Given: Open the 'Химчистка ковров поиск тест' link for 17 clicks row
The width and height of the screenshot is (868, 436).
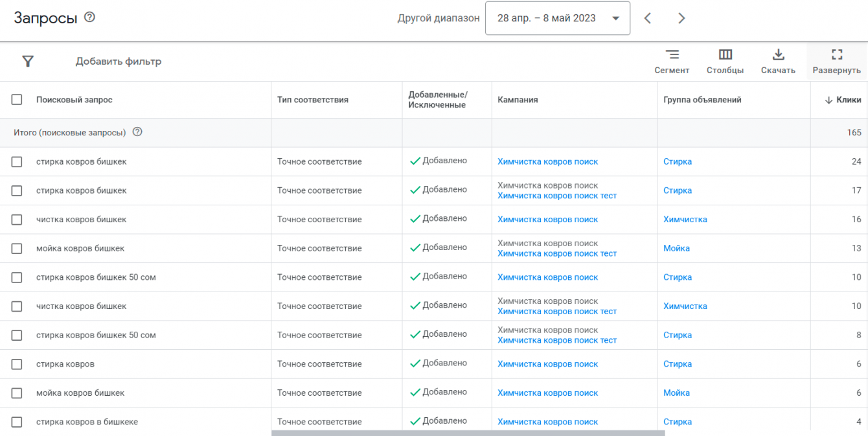Looking at the screenshot, I should [557, 196].
